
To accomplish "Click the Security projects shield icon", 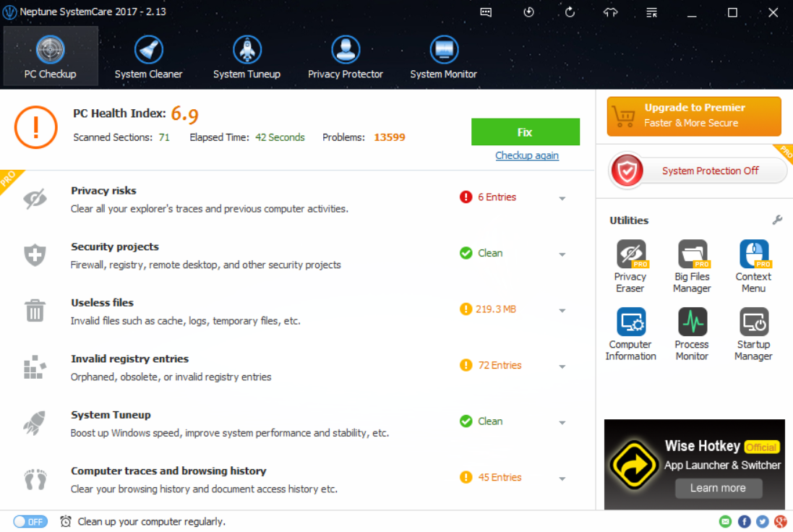I will tap(35, 255).
